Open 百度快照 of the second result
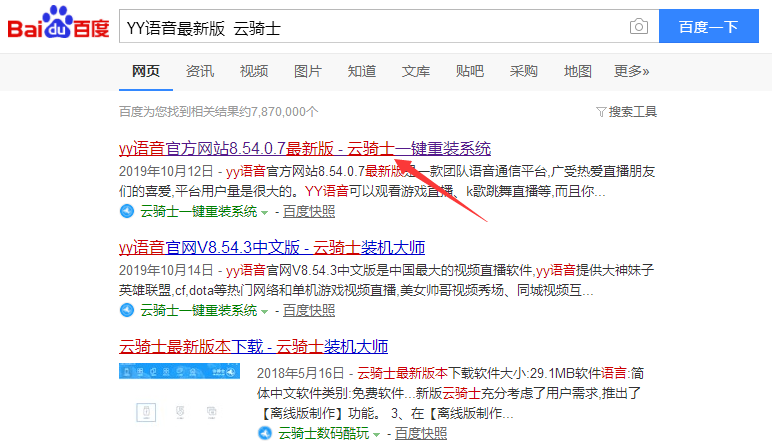This screenshot has width=772, height=448. click(309, 311)
